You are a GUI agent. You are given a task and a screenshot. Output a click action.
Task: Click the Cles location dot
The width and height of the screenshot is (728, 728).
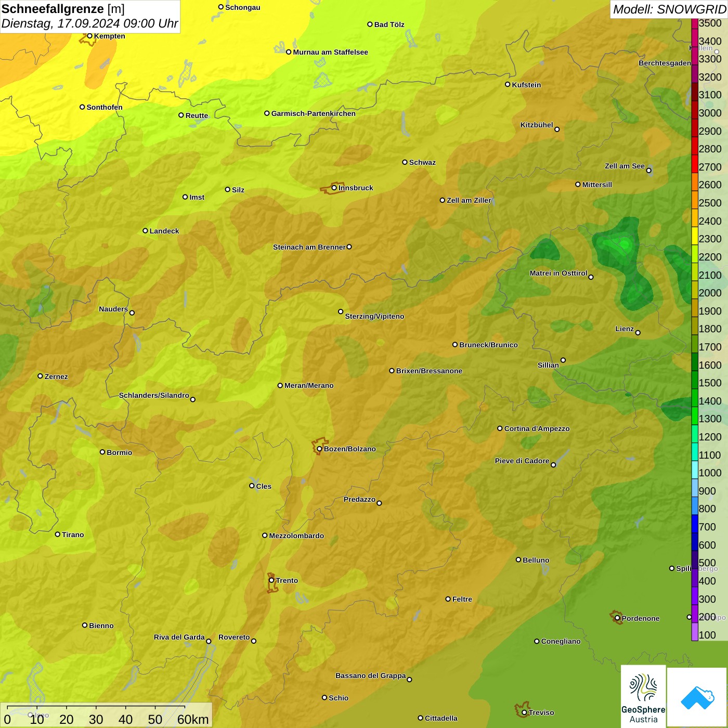(252, 486)
